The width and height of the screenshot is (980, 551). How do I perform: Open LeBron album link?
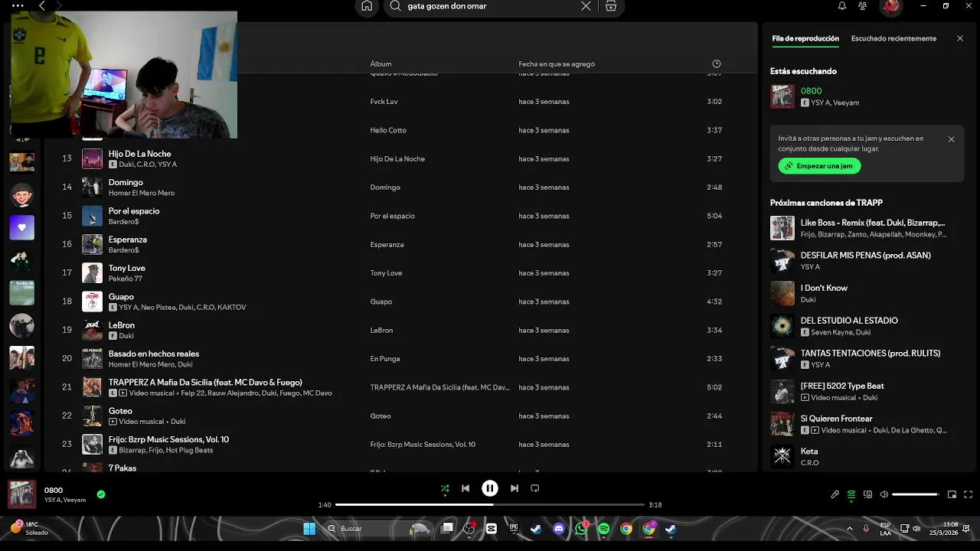(381, 331)
